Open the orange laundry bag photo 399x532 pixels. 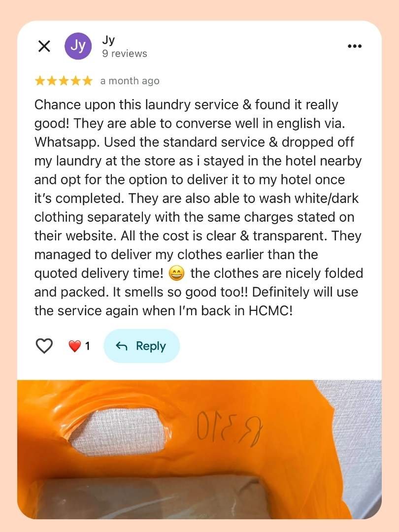coord(199,449)
